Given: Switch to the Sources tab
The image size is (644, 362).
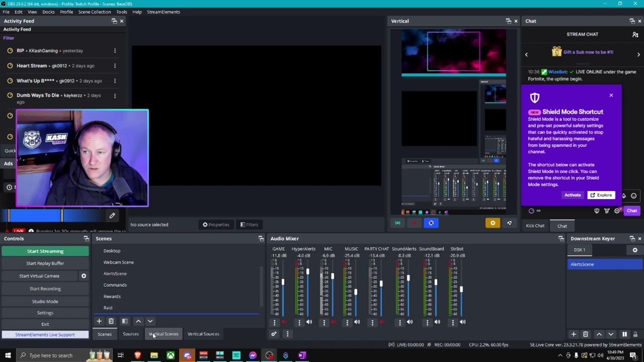Looking at the screenshot, I should (131, 334).
